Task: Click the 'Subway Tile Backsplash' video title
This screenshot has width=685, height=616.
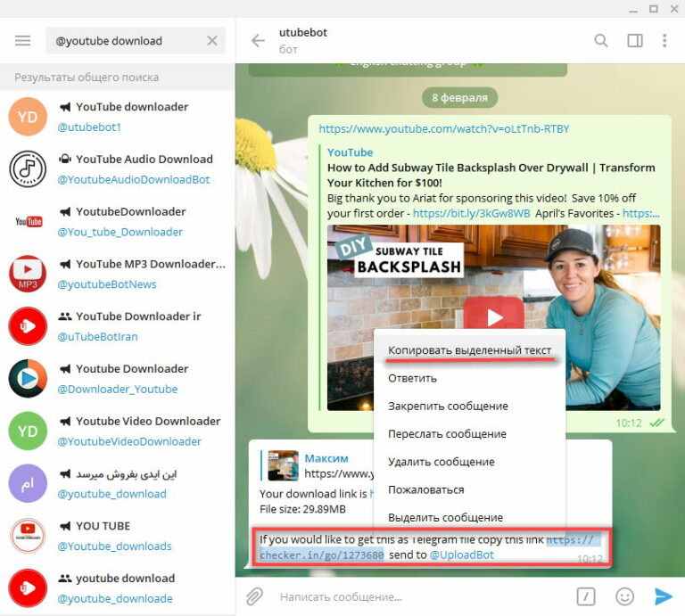Action: (x=491, y=175)
